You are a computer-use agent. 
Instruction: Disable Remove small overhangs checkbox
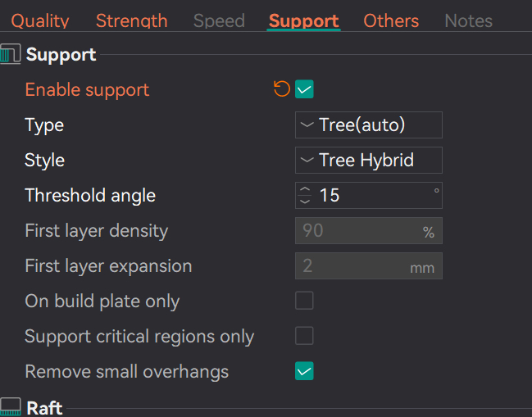point(304,371)
